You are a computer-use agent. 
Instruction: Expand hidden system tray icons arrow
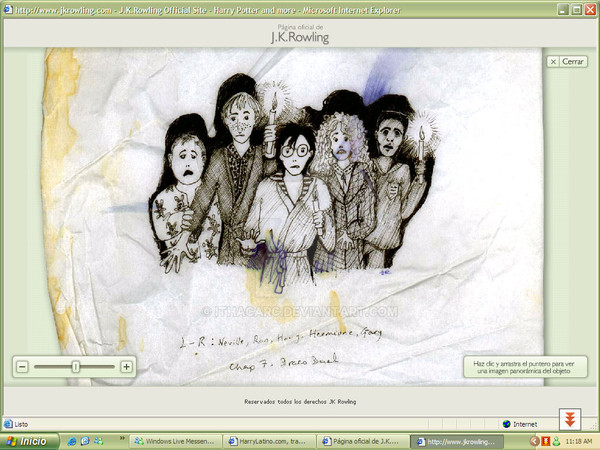(x=535, y=442)
